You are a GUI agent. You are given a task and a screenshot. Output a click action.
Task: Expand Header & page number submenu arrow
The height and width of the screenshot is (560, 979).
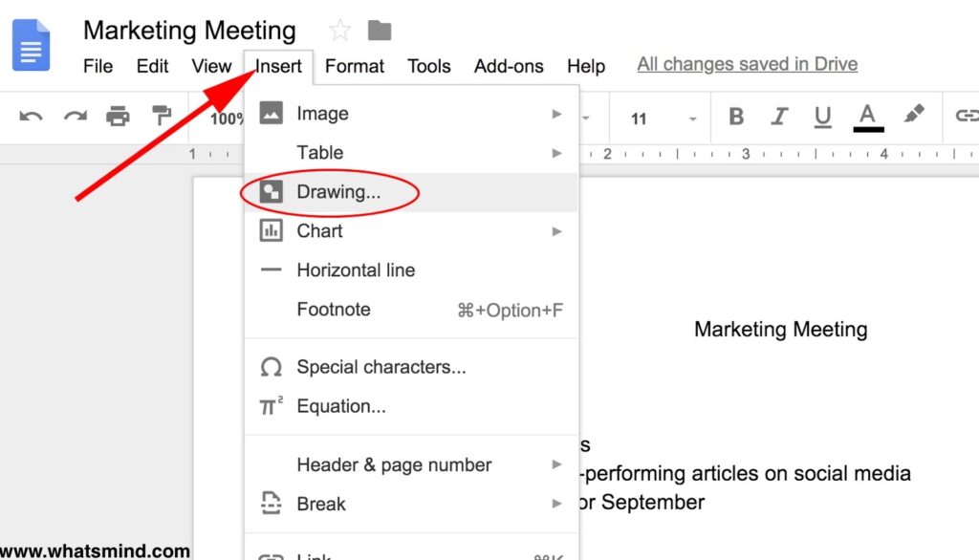click(x=557, y=464)
